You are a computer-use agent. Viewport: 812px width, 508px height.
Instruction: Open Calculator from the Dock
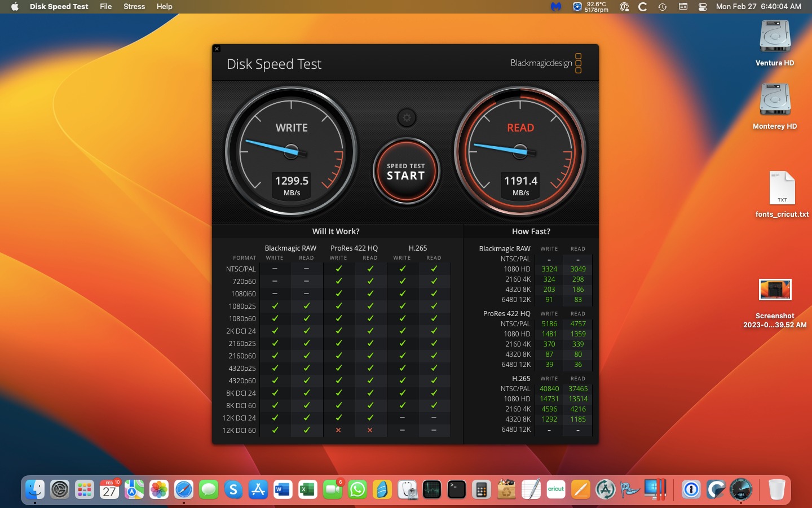tap(482, 489)
